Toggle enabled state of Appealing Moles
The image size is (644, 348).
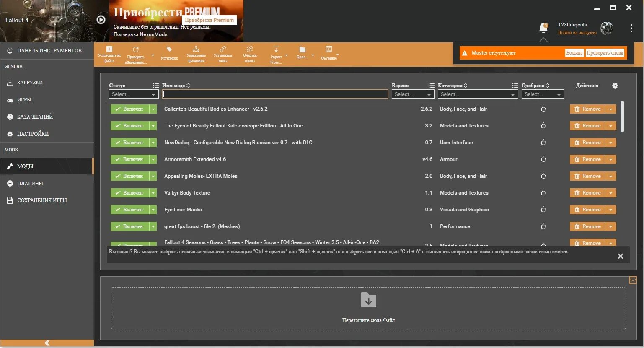click(x=130, y=176)
